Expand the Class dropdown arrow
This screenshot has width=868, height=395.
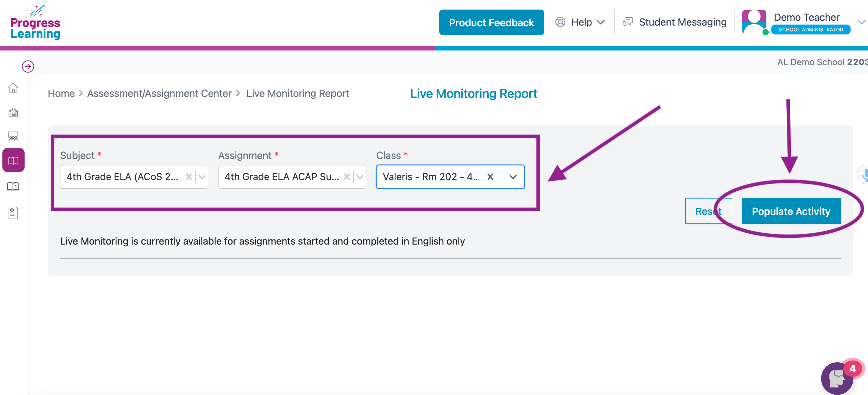pyautogui.click(x=513, y=177)
